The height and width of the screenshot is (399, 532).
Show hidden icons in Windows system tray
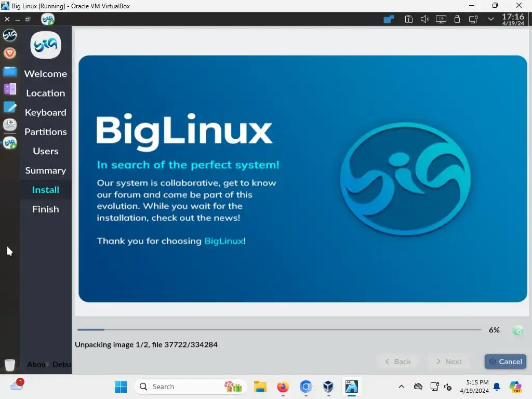[402, 387]
